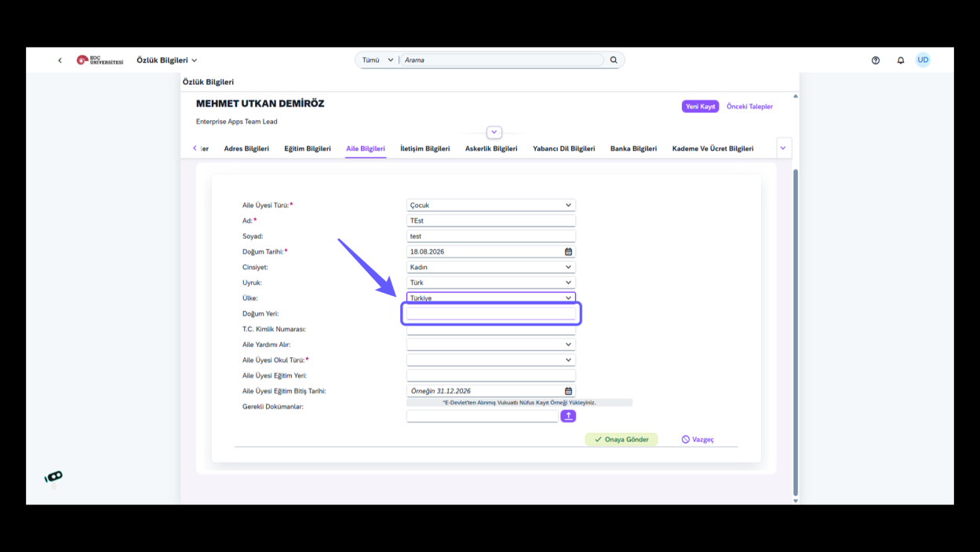Click the Doğum Yeri input field

pos(491,313)
